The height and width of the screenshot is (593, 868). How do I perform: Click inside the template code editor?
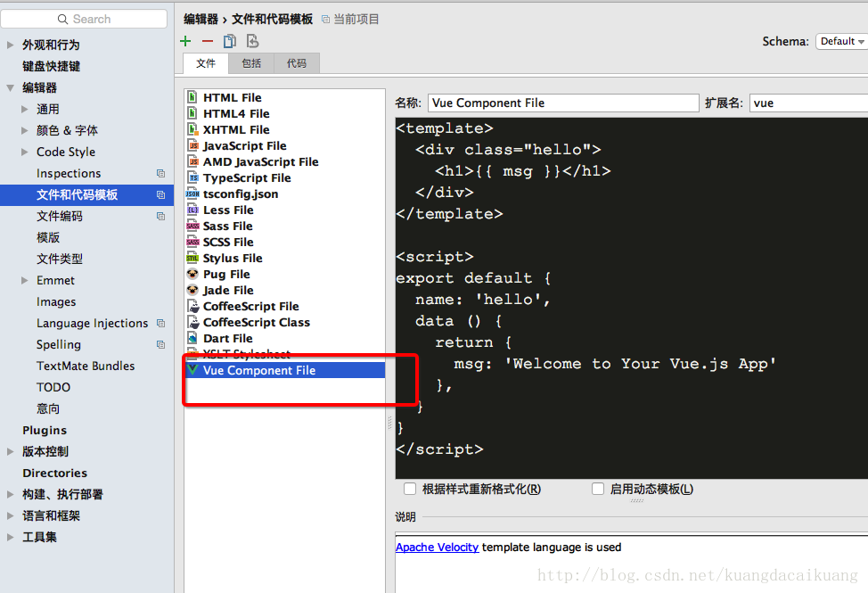pyautogui.click(x=632, y=298)
